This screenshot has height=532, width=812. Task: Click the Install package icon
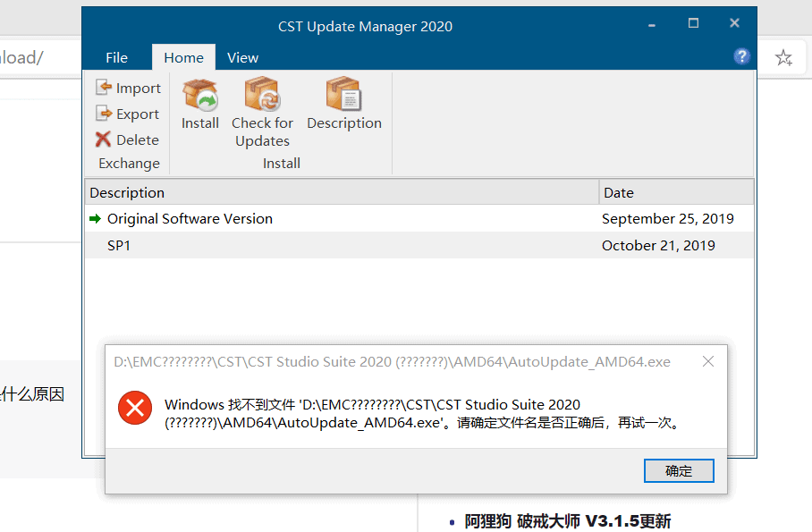(x=200, y=96)
